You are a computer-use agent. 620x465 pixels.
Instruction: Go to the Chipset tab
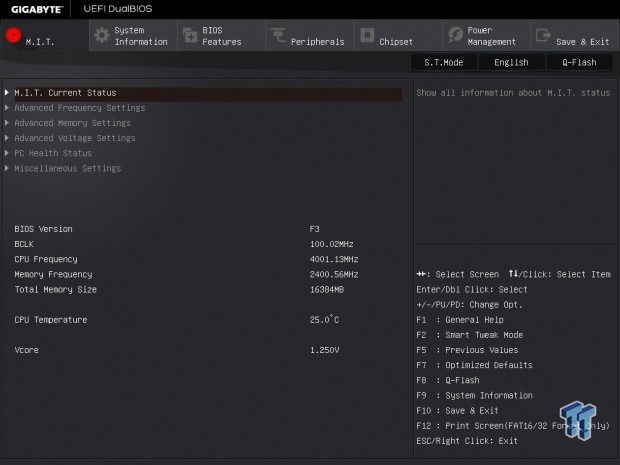coord(398,35)
